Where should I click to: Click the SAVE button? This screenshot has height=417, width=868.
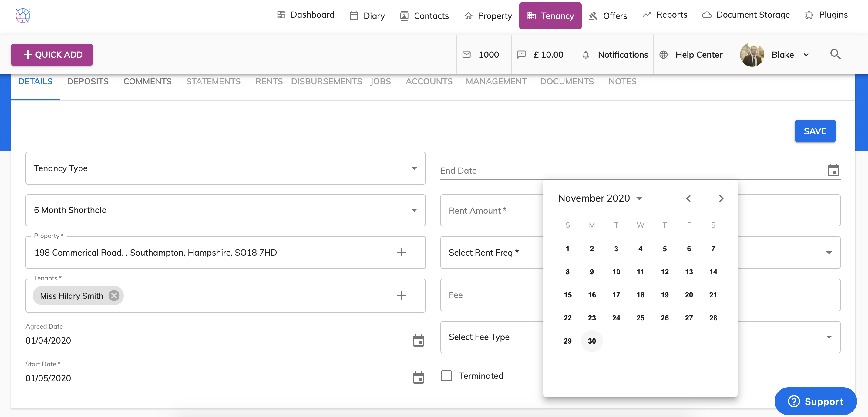coord(814,131)
